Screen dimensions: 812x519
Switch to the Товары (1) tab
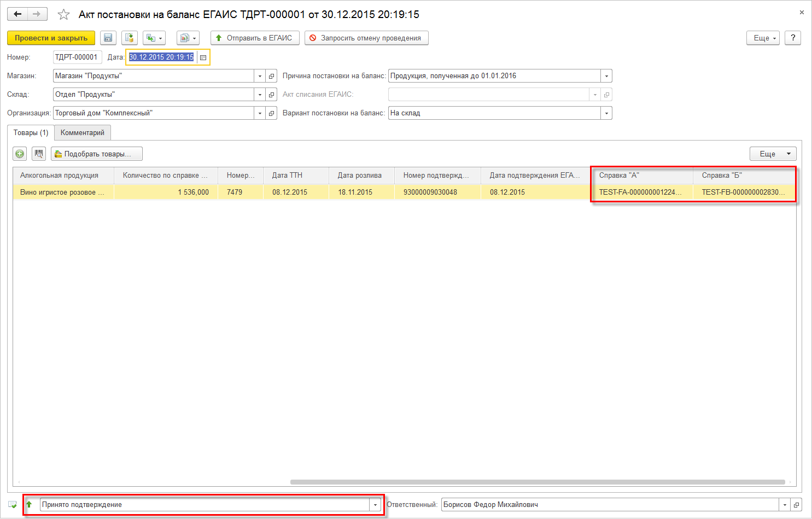point(31,132)
